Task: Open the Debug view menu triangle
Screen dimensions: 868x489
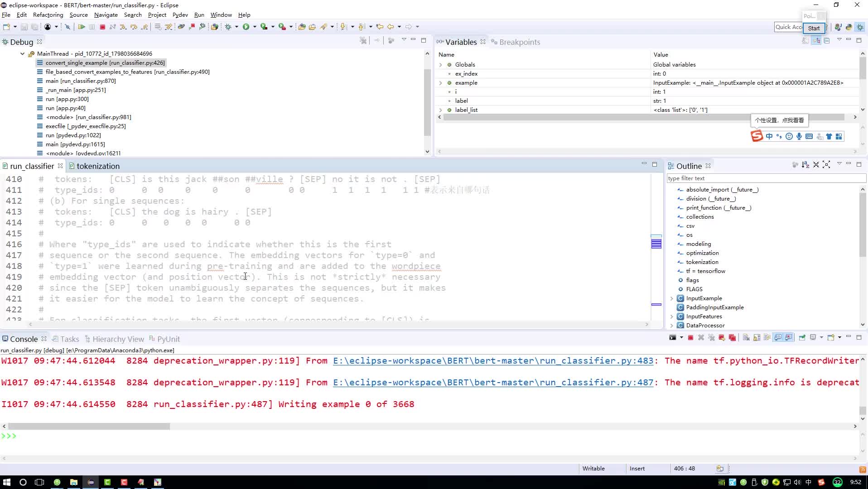Action: (404, 40)
